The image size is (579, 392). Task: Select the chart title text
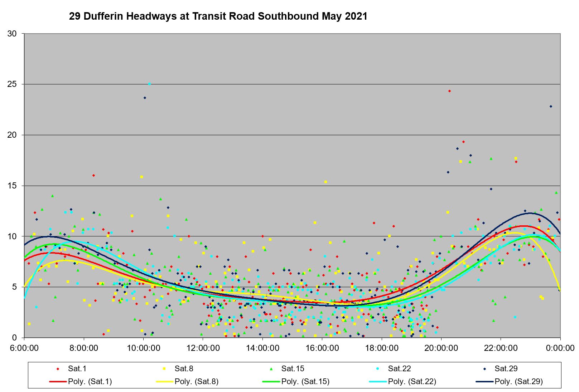click(x=218, y=16)
